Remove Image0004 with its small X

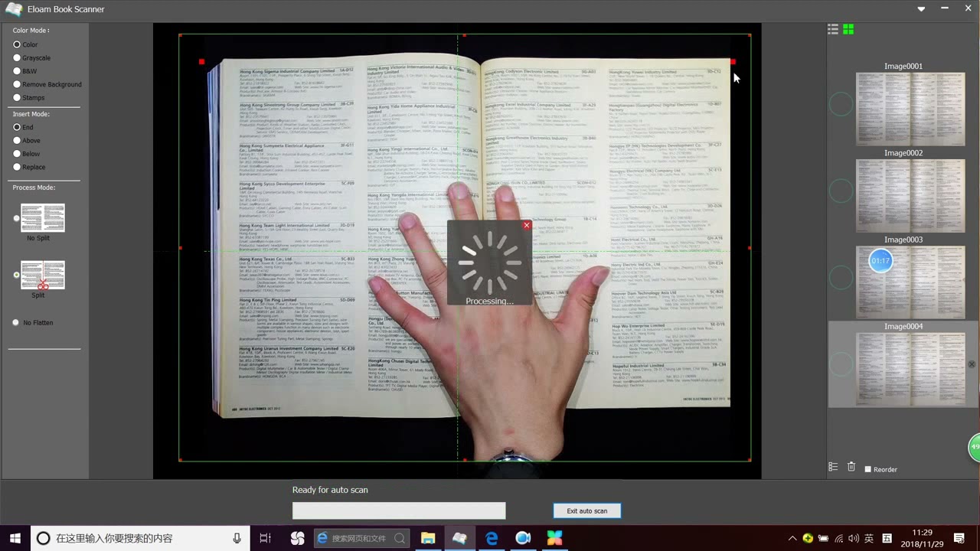(x=972, y=364)
